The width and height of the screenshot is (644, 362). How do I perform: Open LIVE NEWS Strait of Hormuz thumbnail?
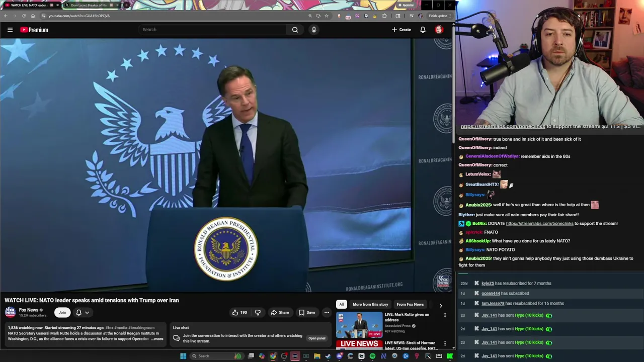click(x=359, y=345)
